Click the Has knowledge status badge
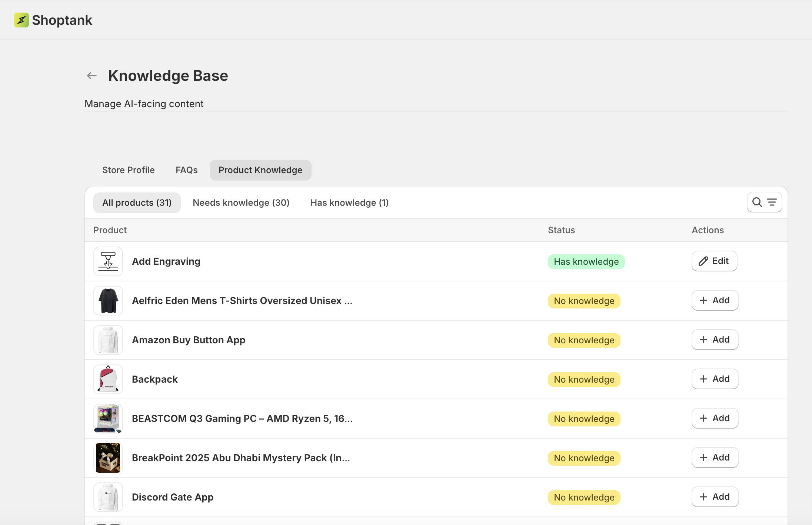Viewport: 812px width, 525px height. click(586, 262)
